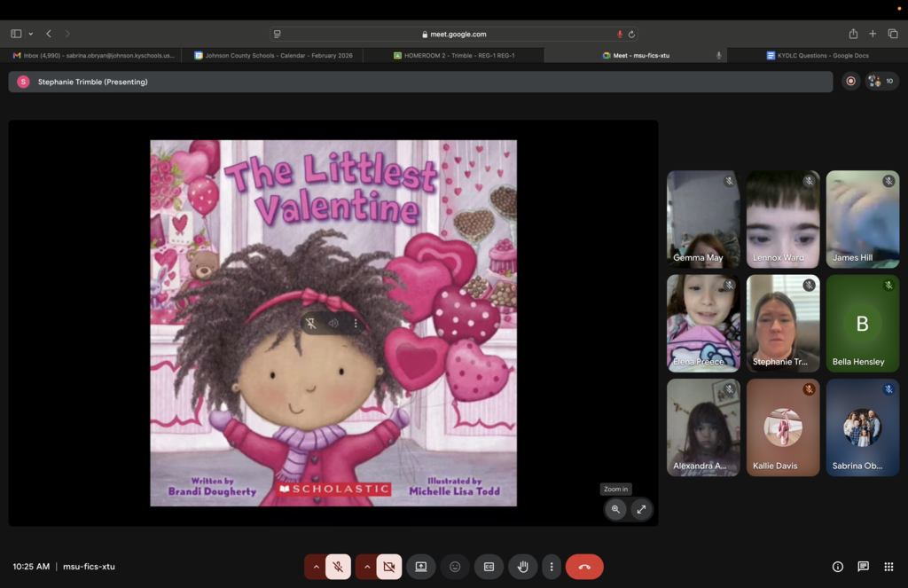Open more options three-dot menu
908x588 pixels.
coord(552,567)
